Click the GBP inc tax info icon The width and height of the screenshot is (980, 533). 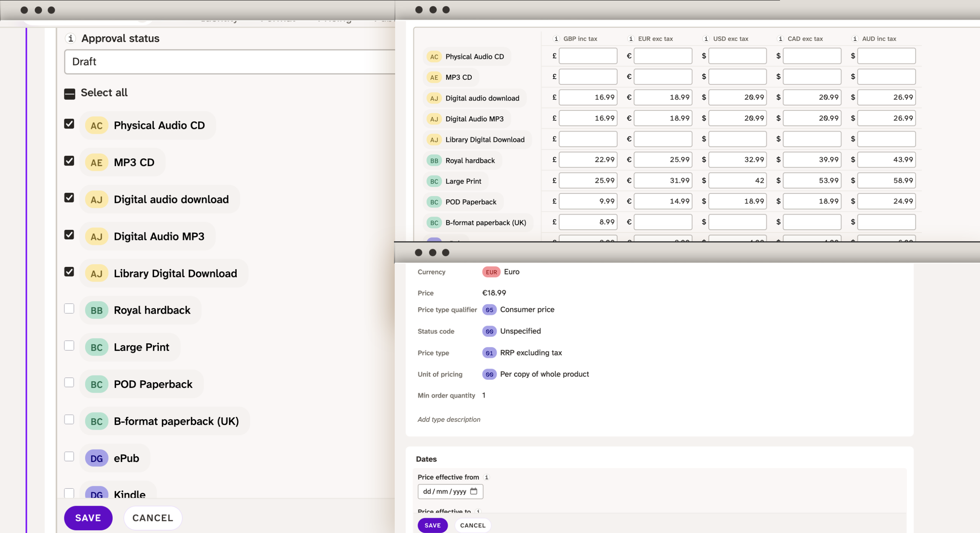click(556, 39)
